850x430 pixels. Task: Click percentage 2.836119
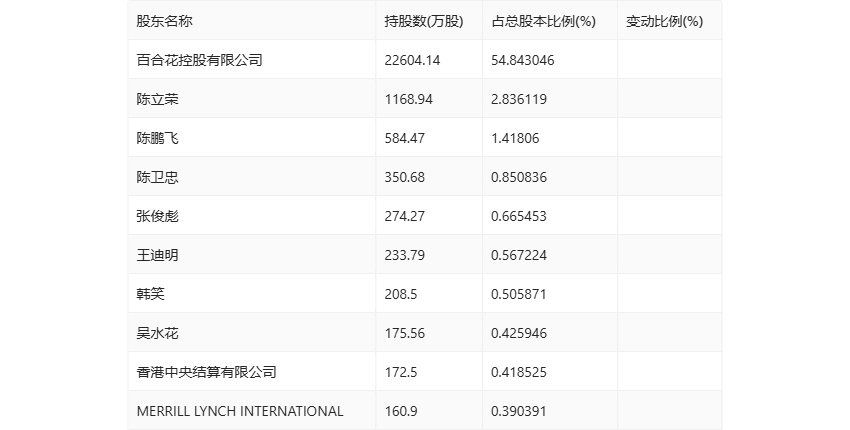click(x=519, y=99)
